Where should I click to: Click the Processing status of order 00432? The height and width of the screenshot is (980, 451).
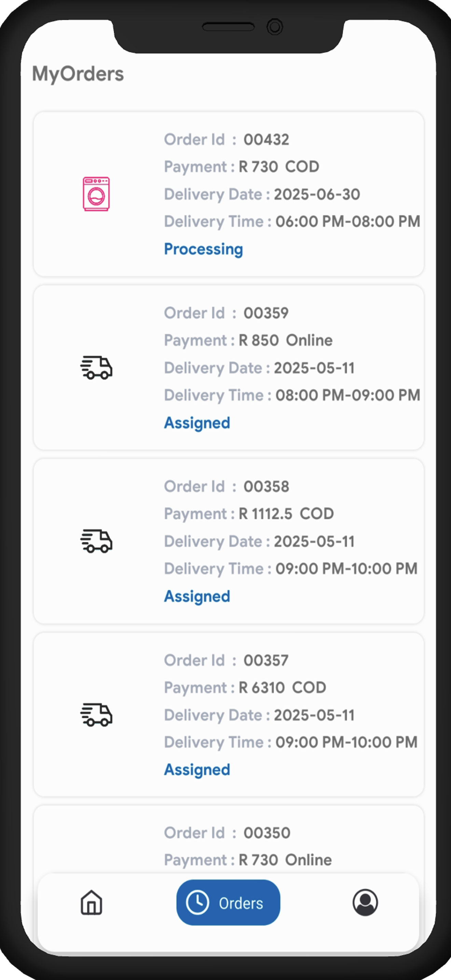tap(203, 249)
